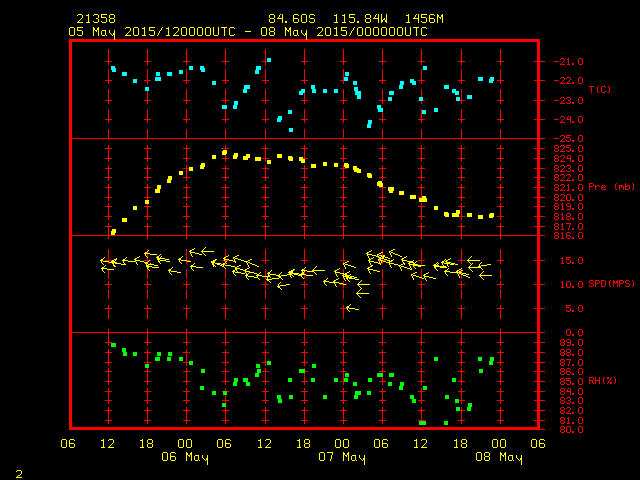640x480 pixels.
Task: Click the 87.0 humidity tick value
Action: (571, 362)
